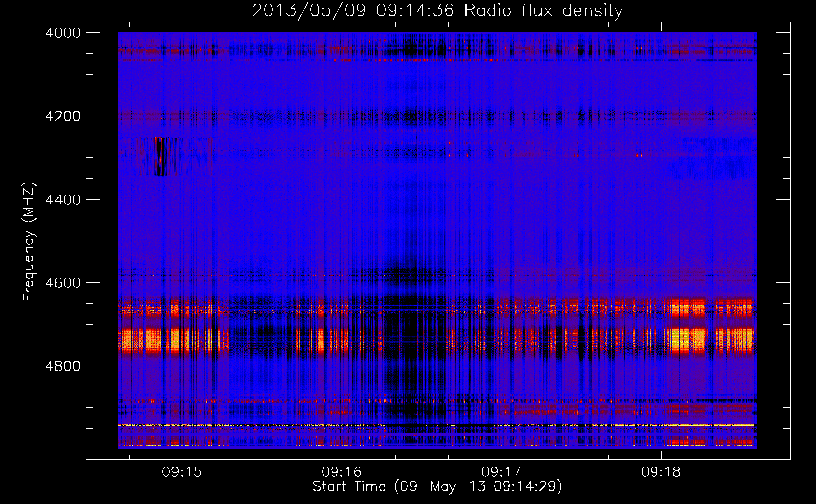
Task: Click the 09:15 time tick label
Action: tap(182, 472)
